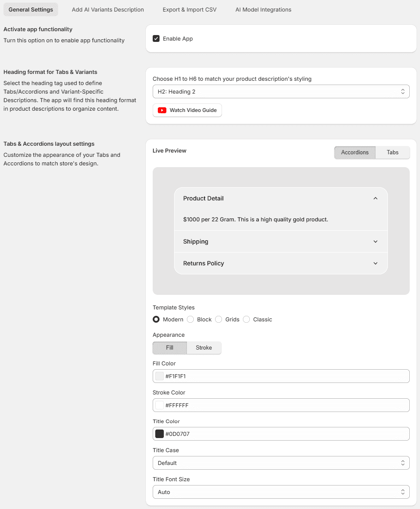Select the Block template style

pos(190,319)
